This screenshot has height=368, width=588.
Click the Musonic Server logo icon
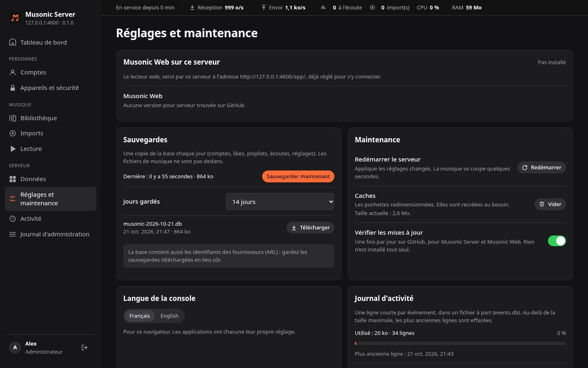pos(15,18)
